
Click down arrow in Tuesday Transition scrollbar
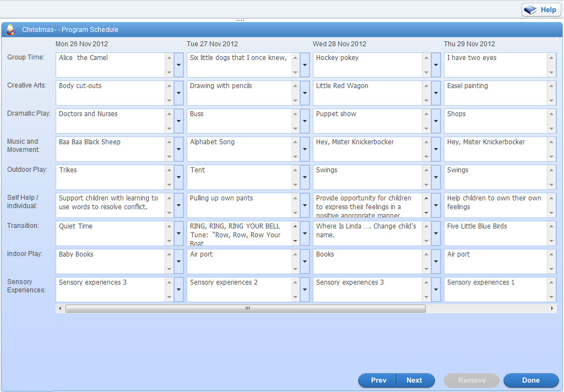point(295,241)
